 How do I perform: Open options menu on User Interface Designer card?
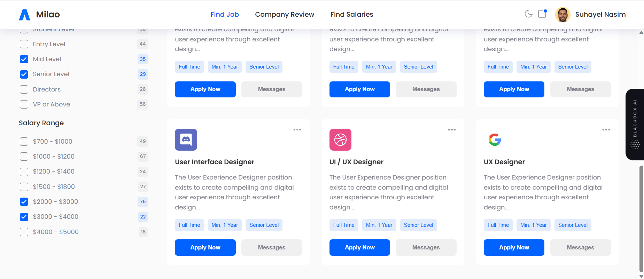coord(297,129)
